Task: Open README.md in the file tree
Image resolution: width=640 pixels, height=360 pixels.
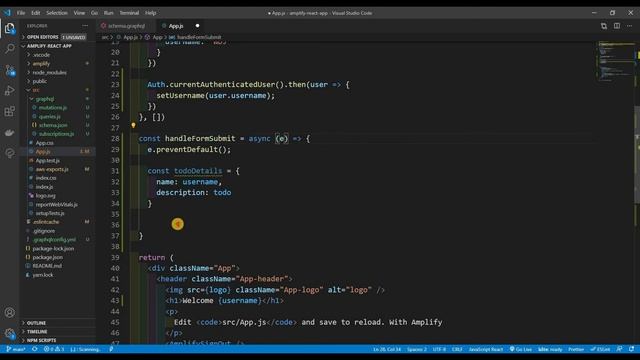Action: point(47,266)
